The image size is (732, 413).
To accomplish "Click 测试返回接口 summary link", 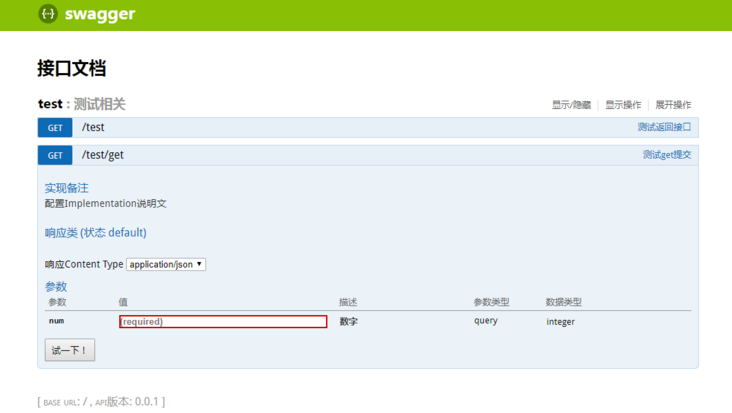I will pyautogui.click(x=664, y=127).
